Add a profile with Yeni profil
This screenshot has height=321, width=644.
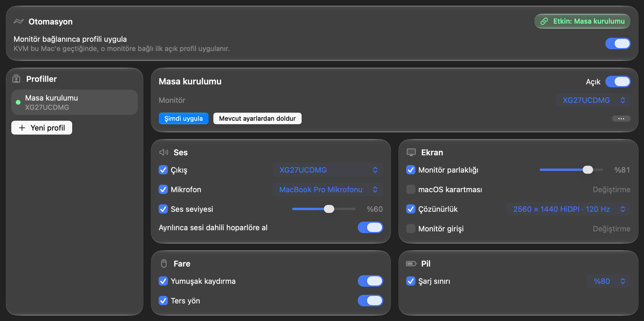point(42,128)
